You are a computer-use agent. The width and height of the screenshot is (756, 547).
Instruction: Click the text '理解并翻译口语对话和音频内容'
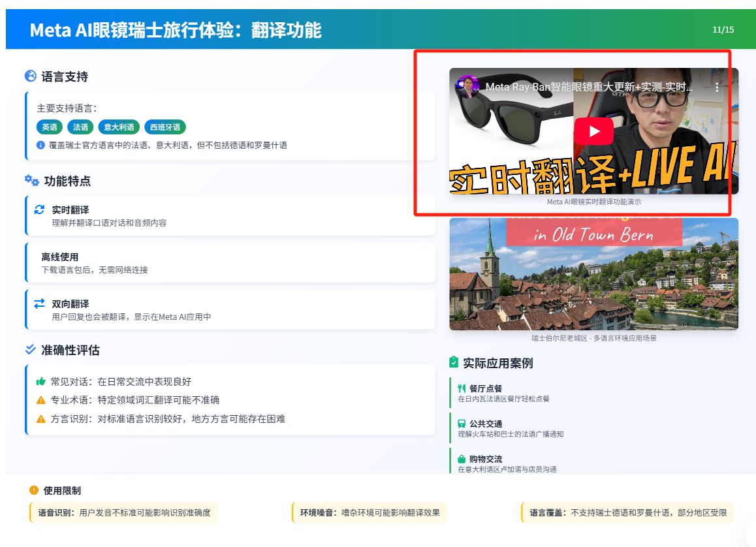click(x=110, y=223)
